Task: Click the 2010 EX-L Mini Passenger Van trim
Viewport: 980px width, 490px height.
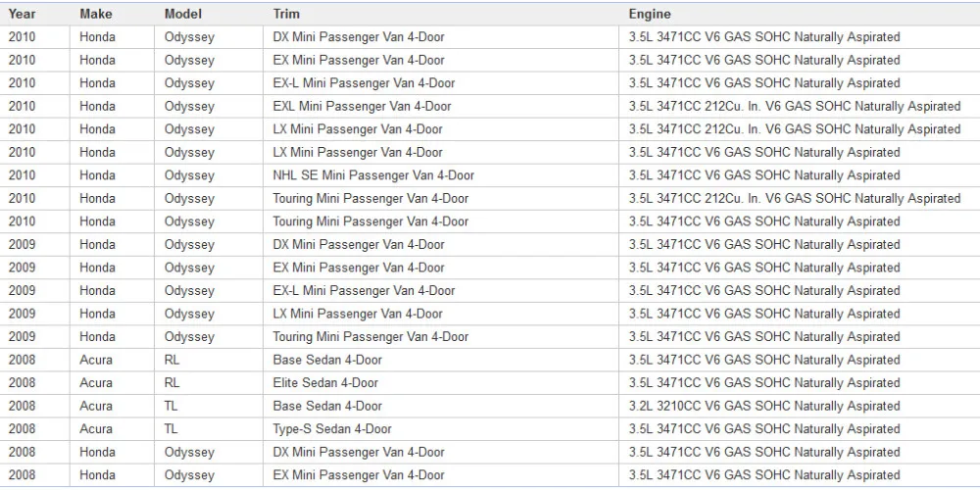Action: [x=364, y=83]
